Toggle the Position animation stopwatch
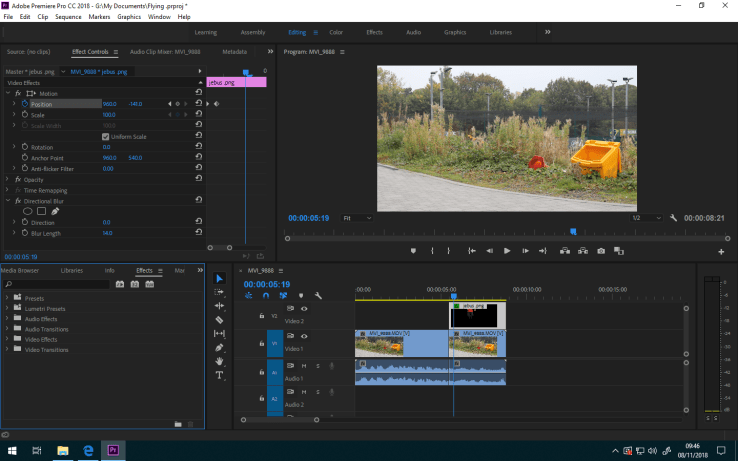738x461 pixels. tap(25, 104)
